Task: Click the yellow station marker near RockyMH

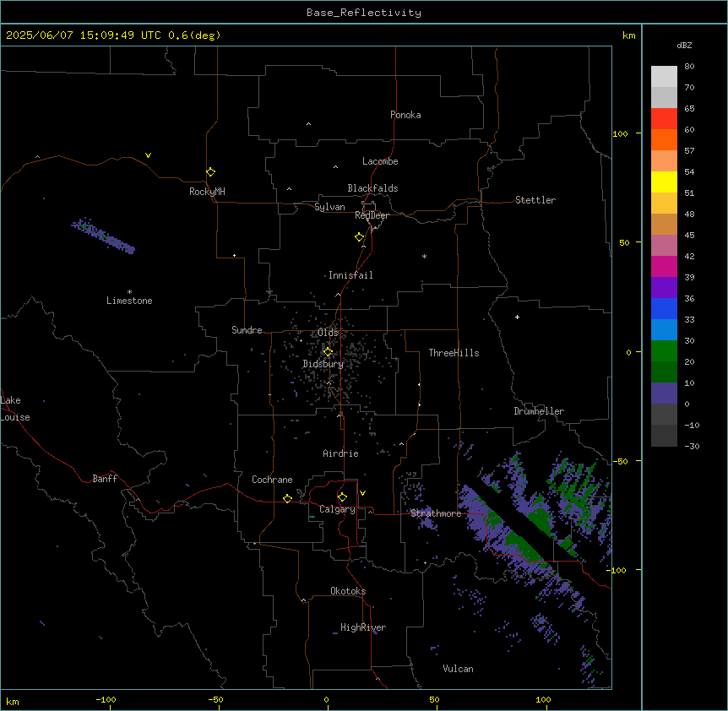Action: point(210,172)
